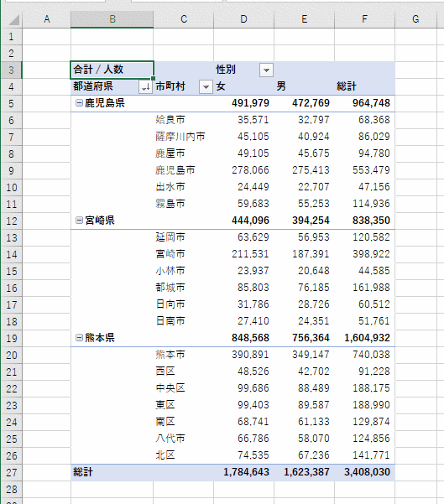Select the 女 column label cell

click(x=244, y=86)
